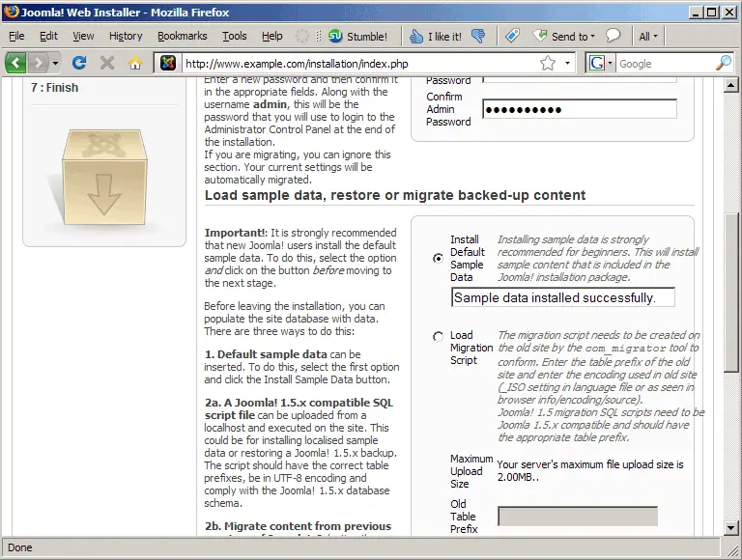Open the View menu
The width and height of the screenshot is (742, 560).
point(83,36)
